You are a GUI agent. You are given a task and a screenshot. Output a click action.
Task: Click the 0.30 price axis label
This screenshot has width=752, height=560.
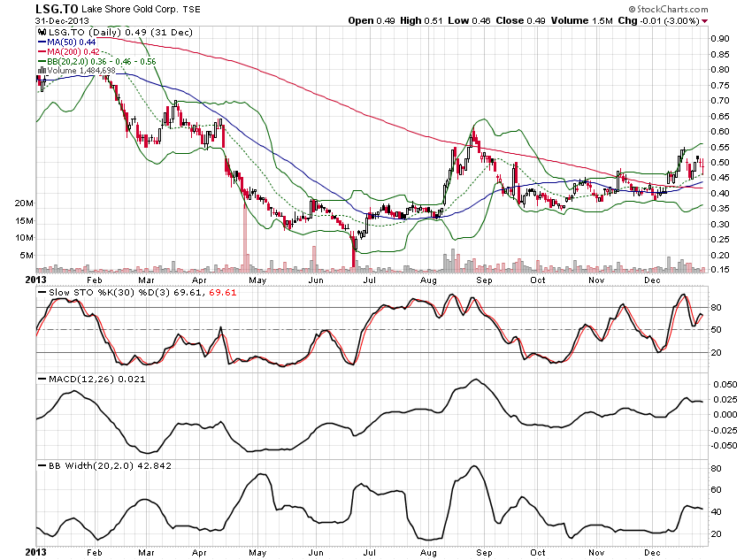click(720, 224)
